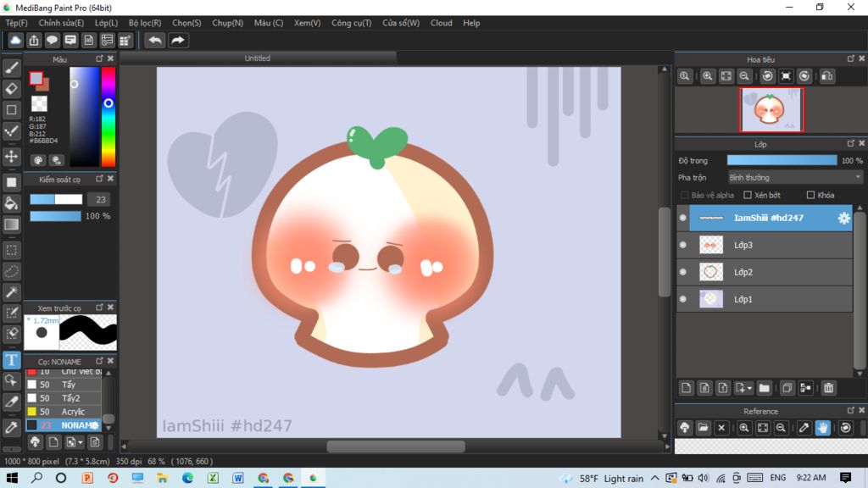Open the cloud icon in toolbar
Screen dimensions: 868x488
[15, 41]
